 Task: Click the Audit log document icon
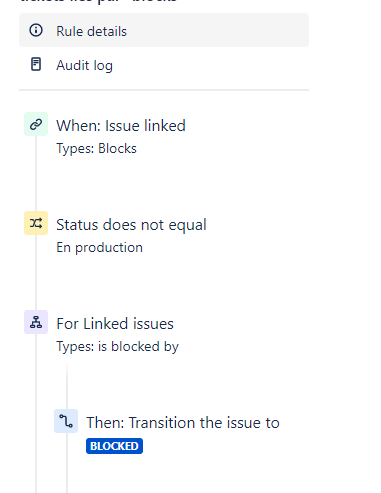click(x=36, y=64)
